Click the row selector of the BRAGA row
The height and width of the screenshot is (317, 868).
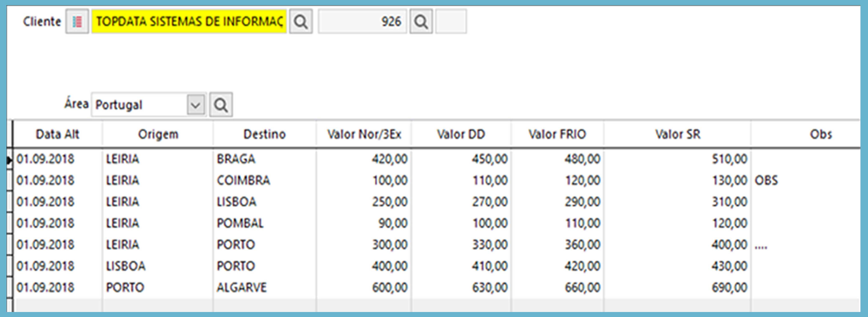(x=10, y=159)
